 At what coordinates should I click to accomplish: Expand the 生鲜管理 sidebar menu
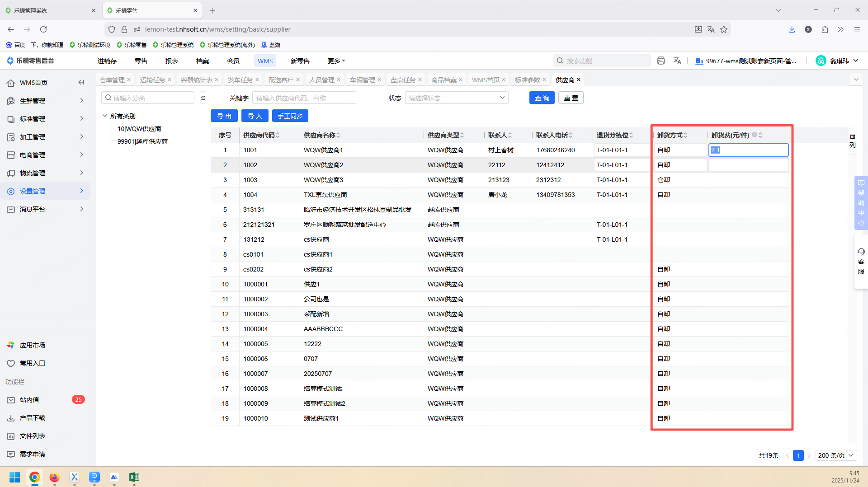pyautogui.click(x=45, y=101)
